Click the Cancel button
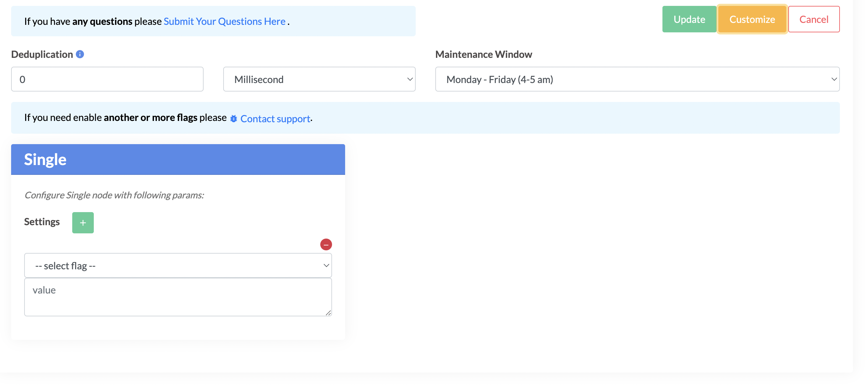This screenshot has width=868, height=385. pyautogui.click(x=814, y=19)
